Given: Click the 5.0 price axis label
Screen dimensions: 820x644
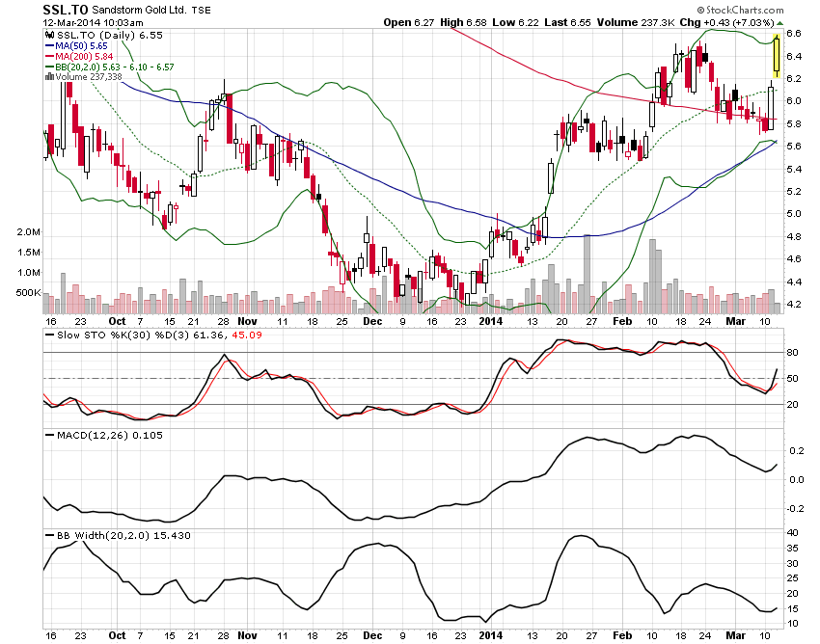Looking at the screenshot, I should click(793, 214).
